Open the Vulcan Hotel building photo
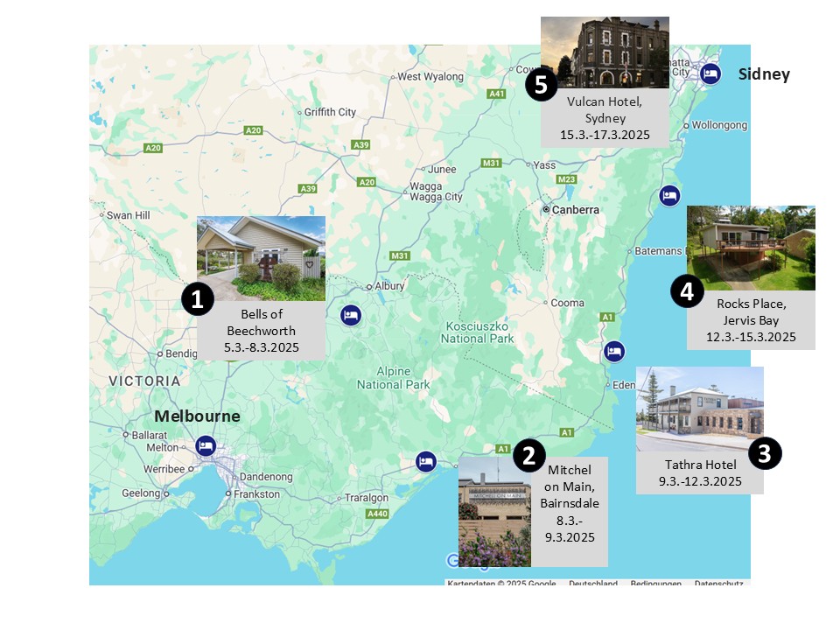 tap(605, 52)
